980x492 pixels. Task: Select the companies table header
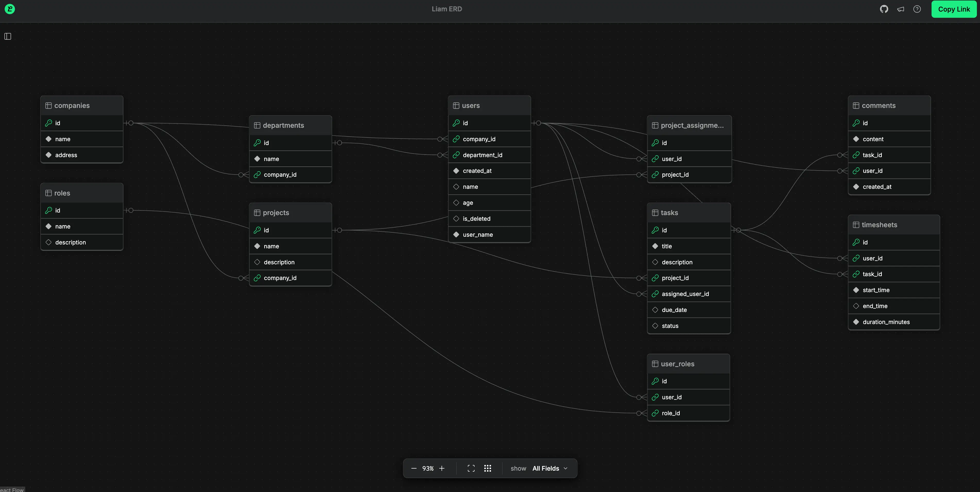(82, 106)
